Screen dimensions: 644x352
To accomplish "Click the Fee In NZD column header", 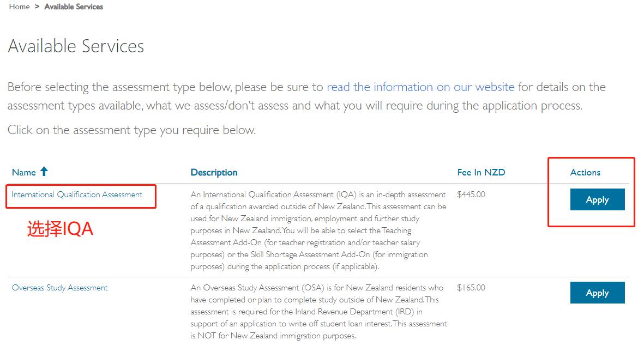I will pos(481,172).
